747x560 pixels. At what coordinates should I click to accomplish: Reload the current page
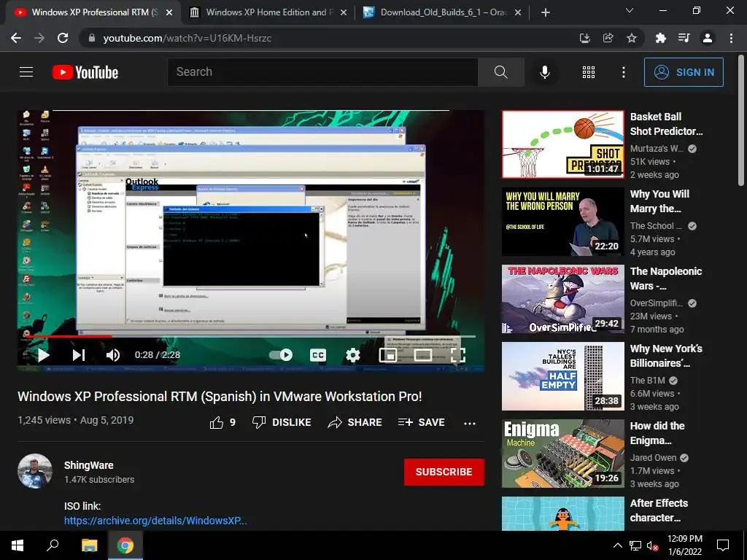tap(63, 38)
